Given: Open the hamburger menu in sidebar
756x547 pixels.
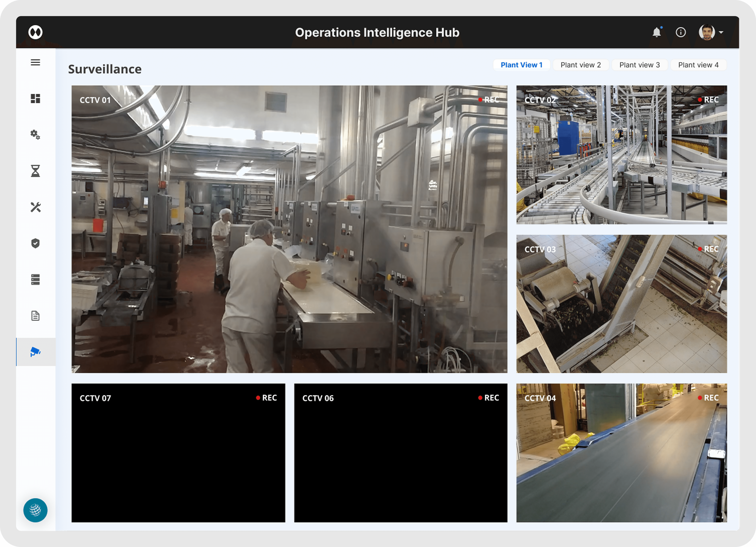Looking at the screenshot, I should point(35,62).
